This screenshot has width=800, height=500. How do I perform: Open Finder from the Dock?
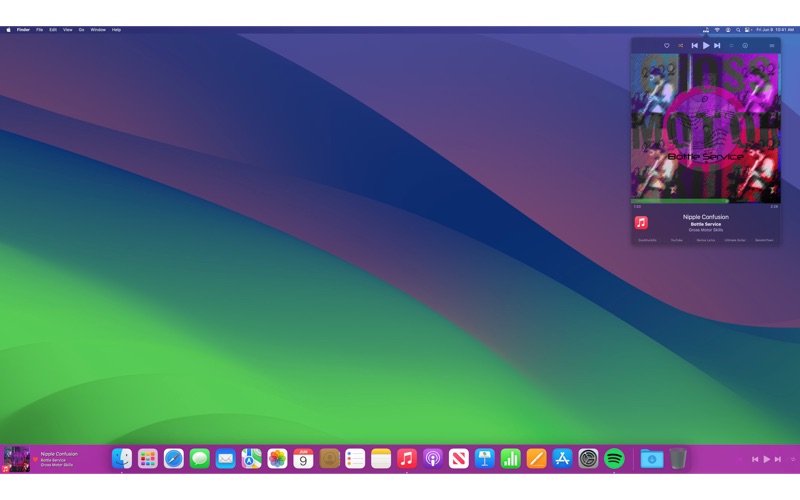(122, 458)
